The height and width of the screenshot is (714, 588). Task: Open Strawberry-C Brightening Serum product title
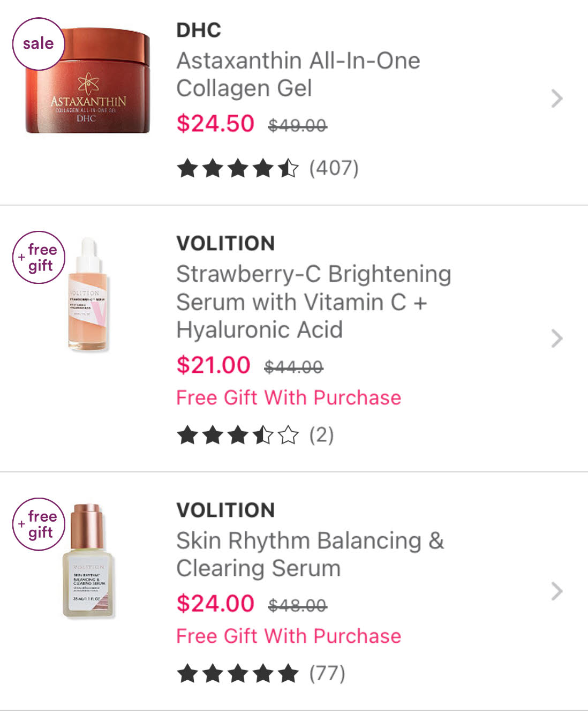pos(314,302)
